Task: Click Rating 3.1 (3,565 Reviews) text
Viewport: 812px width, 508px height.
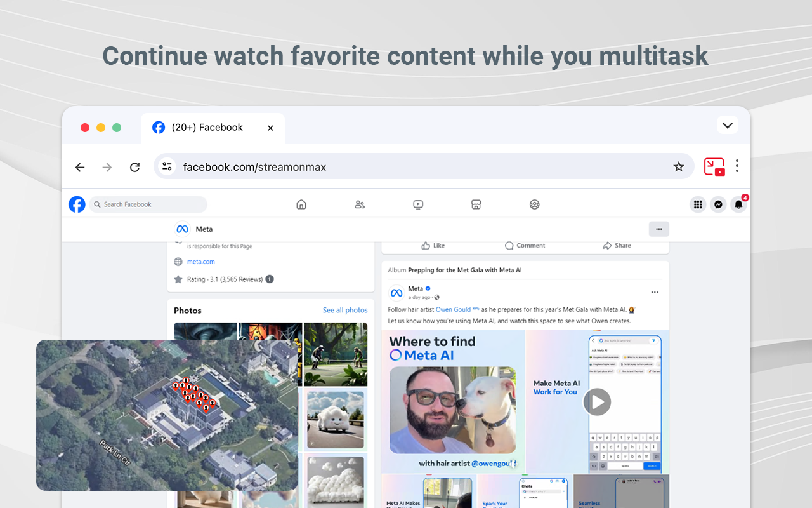Action: click(225, 279)
